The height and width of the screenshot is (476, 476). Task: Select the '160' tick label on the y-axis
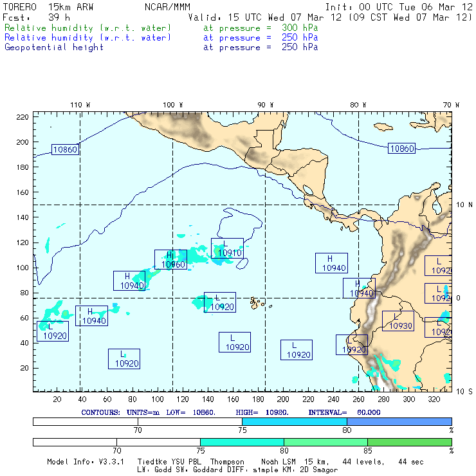(23, 192)
